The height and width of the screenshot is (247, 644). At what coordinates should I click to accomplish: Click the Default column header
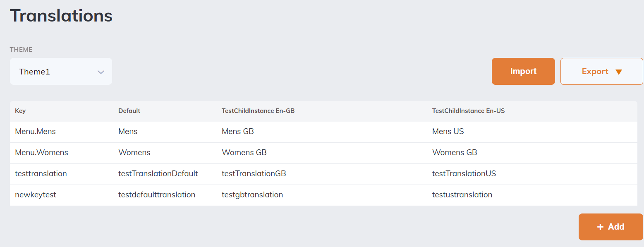coord(129,111)
